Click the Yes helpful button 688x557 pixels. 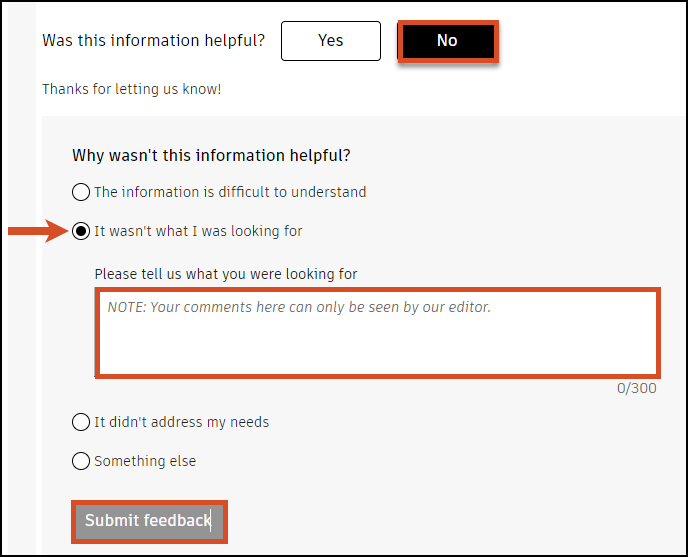pos(330,41)
